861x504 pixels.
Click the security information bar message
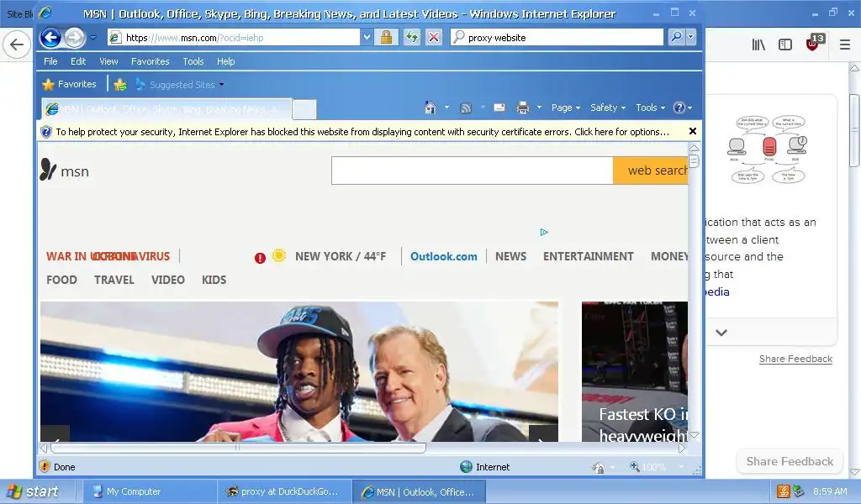[x=362, y=132]
